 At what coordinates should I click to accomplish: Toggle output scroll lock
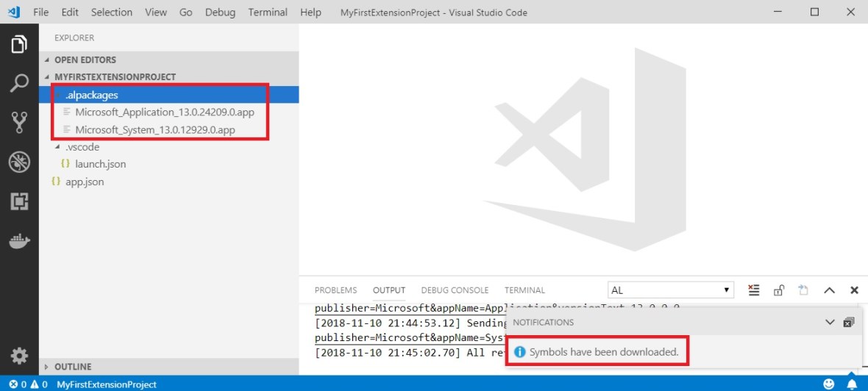click(x=779, y=290)
